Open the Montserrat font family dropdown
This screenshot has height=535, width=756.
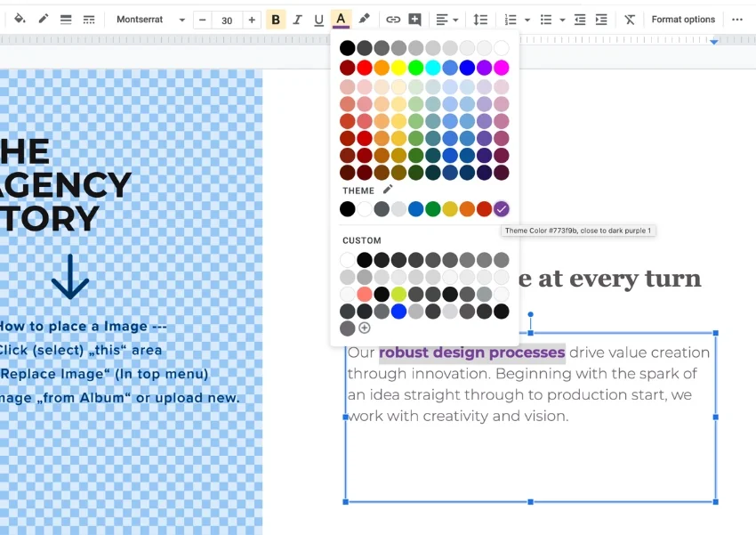[151, 19]
